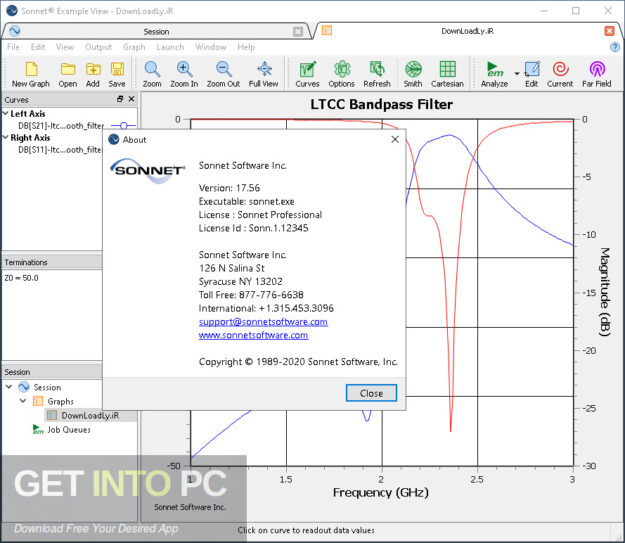Click the Zoom In tool

pyautogui.click(x=184, y=74)
